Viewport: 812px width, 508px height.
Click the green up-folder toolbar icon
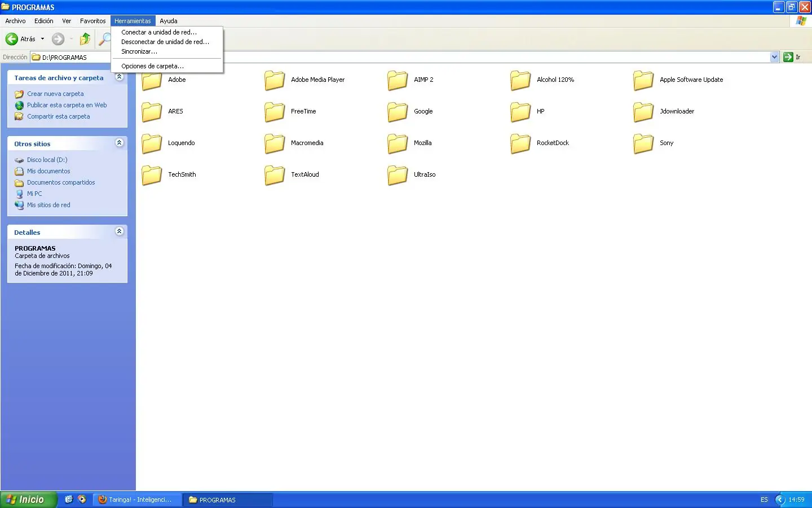click(x=85, y=39)
